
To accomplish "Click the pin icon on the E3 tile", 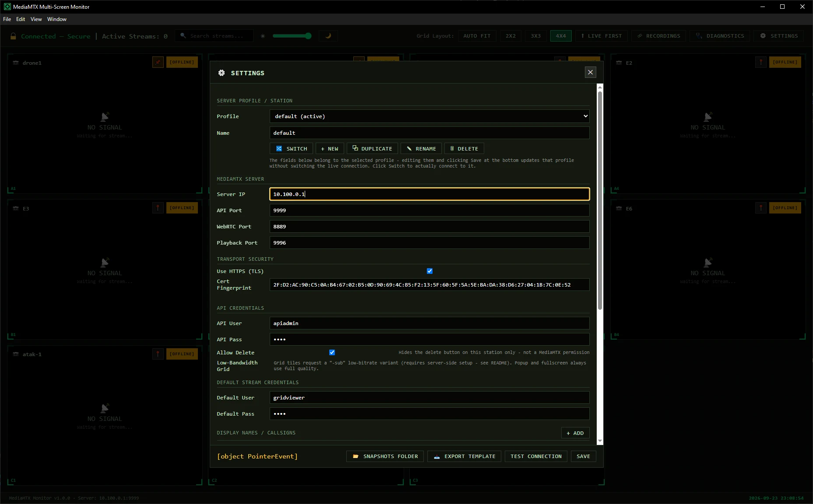I will (x=158, y=208).
